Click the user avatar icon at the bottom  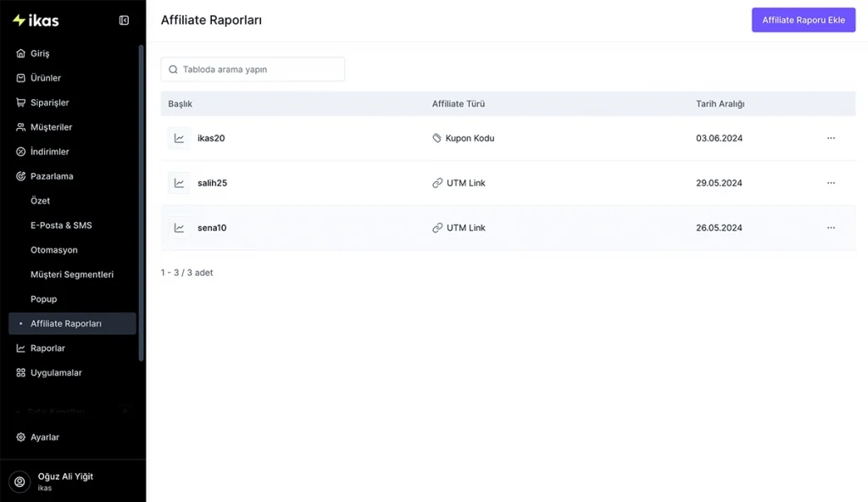[19, 482]
